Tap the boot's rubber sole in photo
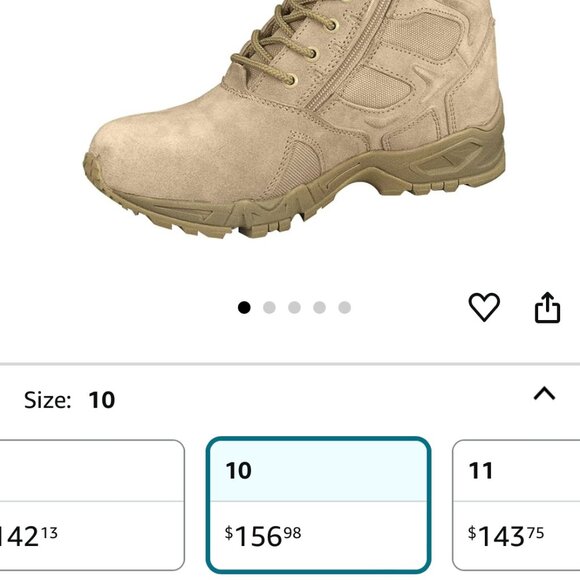Viewport: 580px width, 580px height. tap(294, 192)
